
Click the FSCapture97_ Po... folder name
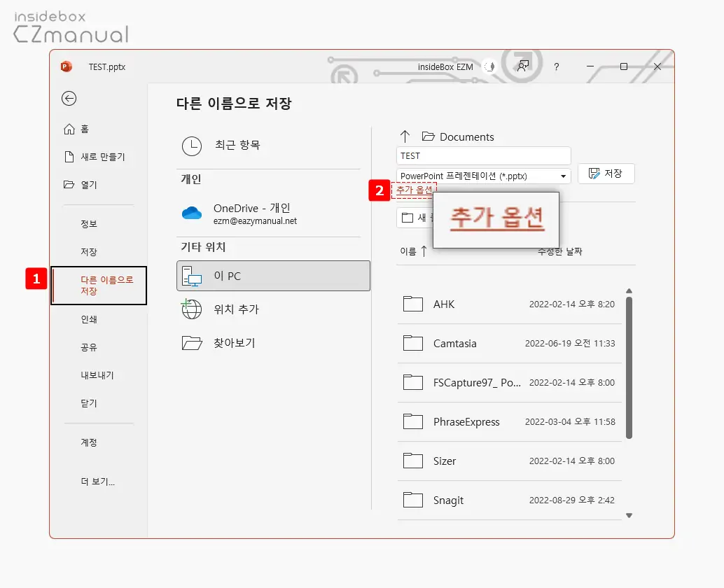pyautogui.click(x=477, y=383)
